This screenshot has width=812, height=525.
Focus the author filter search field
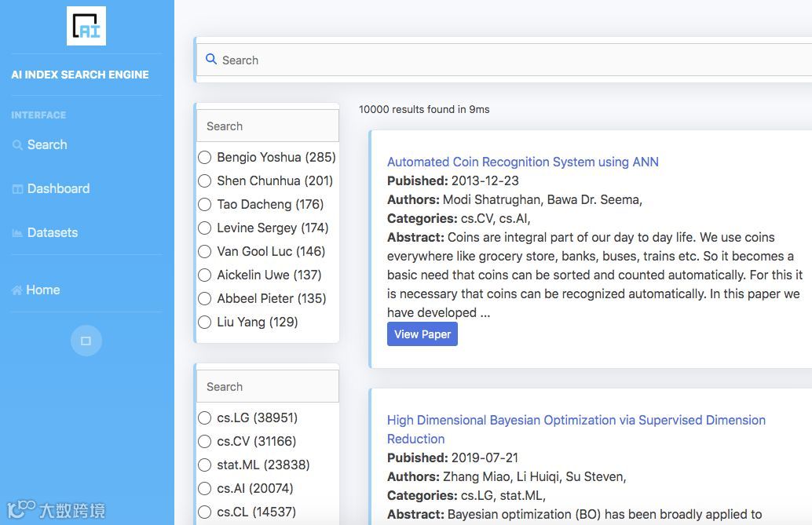268,126
